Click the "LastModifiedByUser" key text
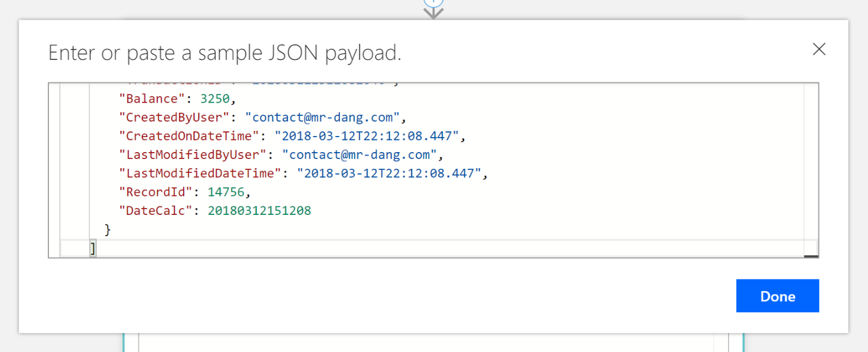This screenshot has width=868, height=352. (x=192, y=155)
